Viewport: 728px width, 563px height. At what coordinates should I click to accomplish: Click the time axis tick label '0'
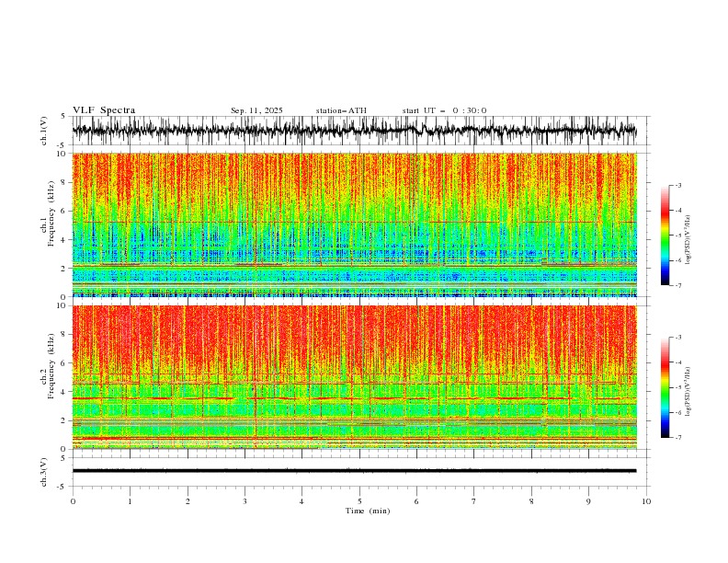(73, 501)
